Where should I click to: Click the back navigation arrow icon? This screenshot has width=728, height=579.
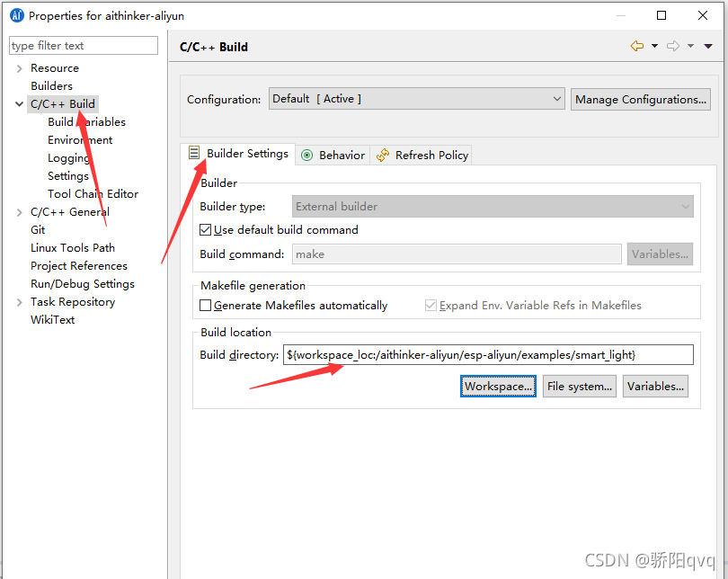(x=637, y=46)
